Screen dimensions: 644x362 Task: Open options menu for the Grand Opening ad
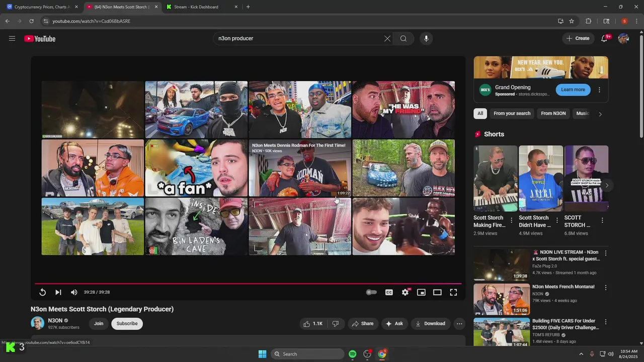599,90
